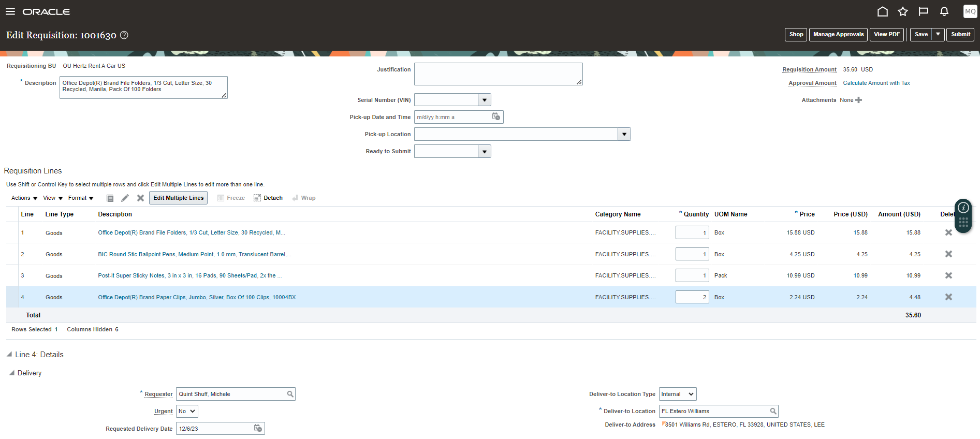Click the Approval Amount label
980x439 pixels.
click(812, 83)
